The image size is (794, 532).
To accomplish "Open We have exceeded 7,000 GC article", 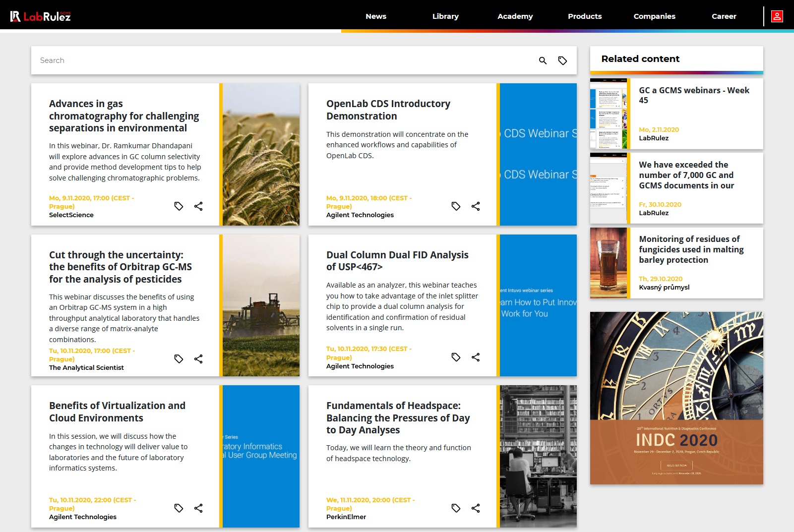I will (x=686, y=175).
